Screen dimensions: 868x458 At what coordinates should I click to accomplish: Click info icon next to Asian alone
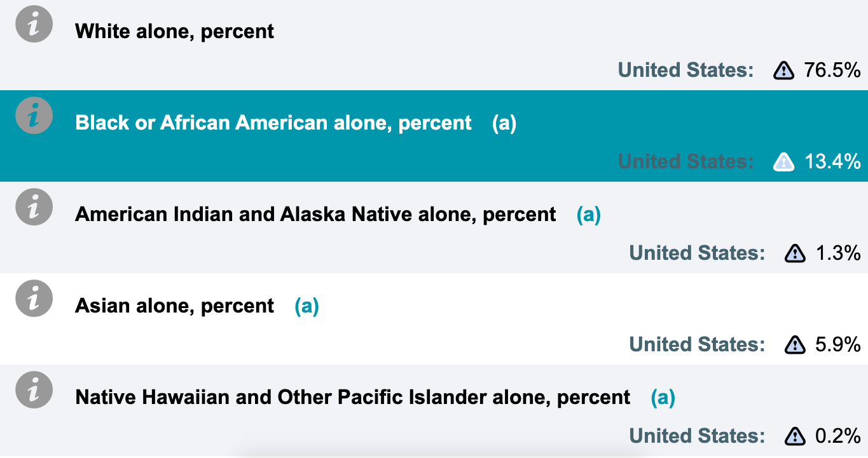click(x=33, y=300)
